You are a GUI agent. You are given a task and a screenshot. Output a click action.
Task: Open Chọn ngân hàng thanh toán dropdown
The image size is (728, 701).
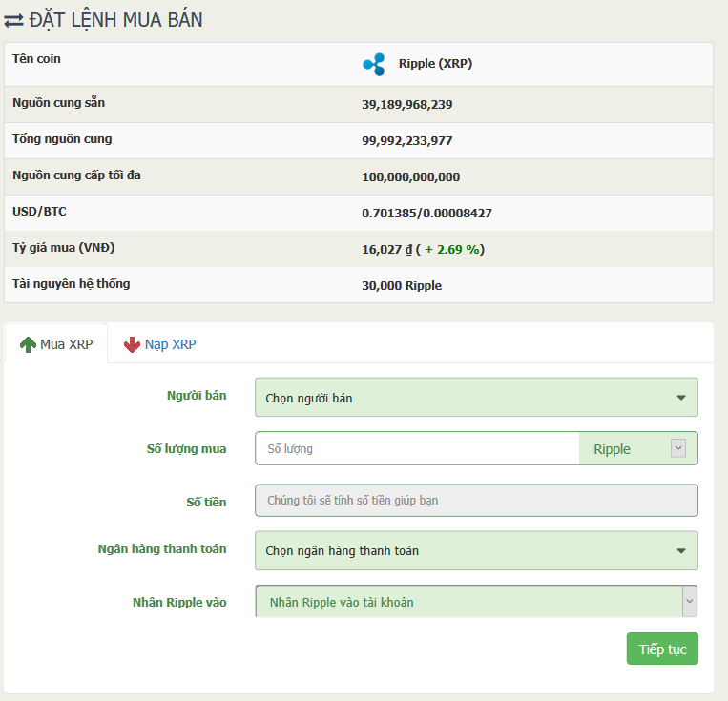click(x=476, y=550)
